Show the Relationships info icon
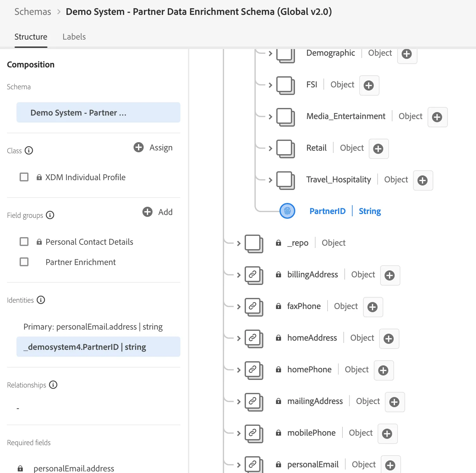The height and width of the screenshot is (473, 476). (53, 385)
